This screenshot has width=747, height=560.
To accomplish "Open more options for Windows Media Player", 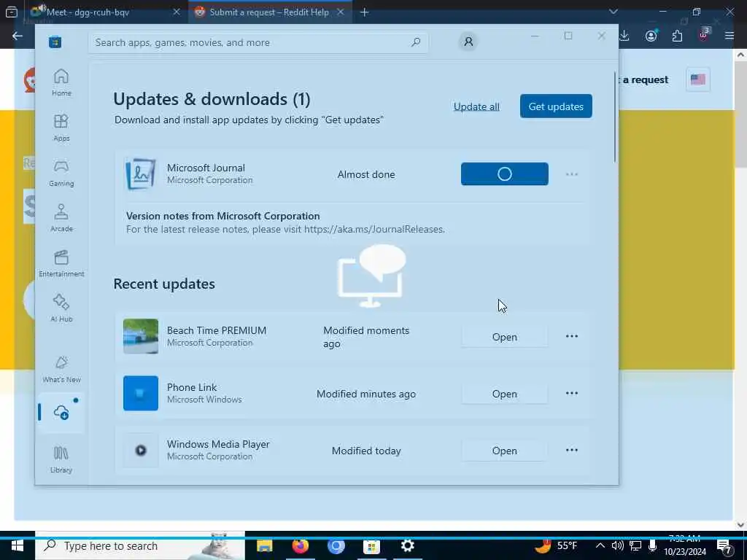I will (x=572, y=450).
